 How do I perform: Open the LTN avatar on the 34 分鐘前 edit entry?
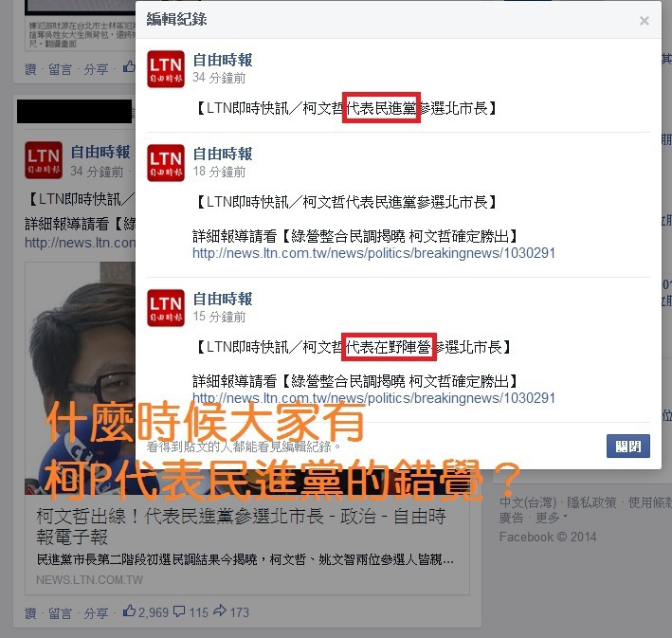[x=166, y=69]
